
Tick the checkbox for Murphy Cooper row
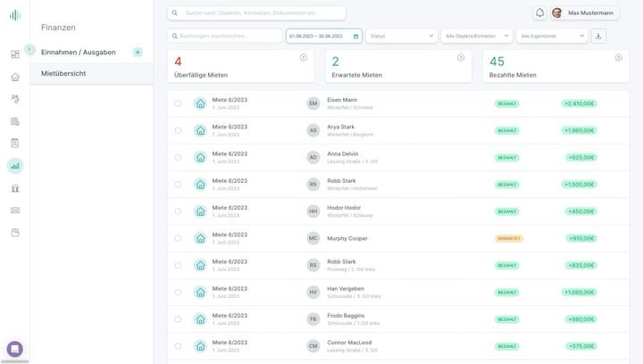(x=178, y=238)
